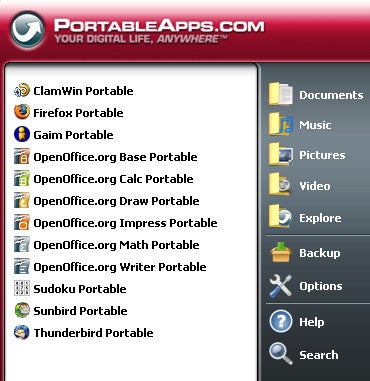This screenshot has height=381, width=370.
Task: Launch OpenOffice.org Calc Portable
Action: [x=104, y=178]
